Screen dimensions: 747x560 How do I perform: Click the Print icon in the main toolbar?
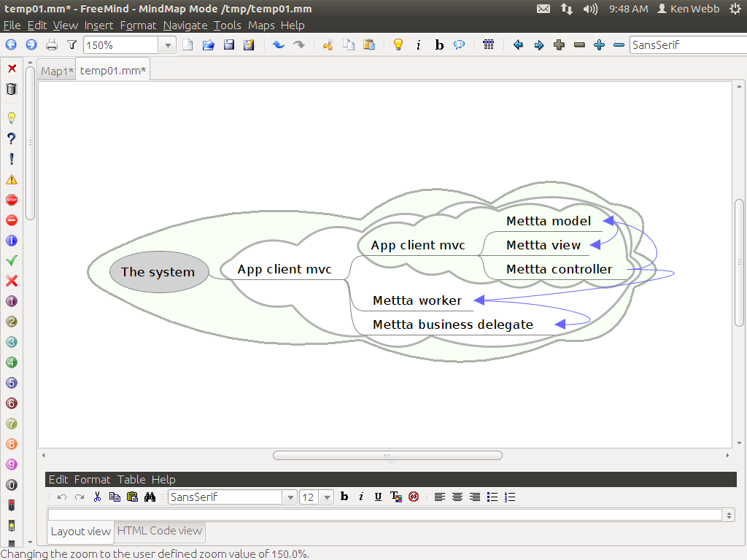tap(52, 45)
